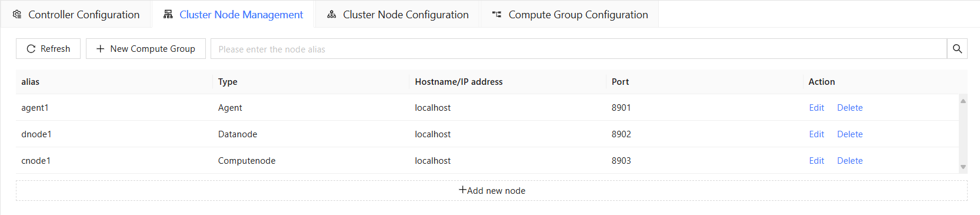Click the search magnifier icon
Image resolution: width=980 pixels, height=215 pixels.
click(x=957, y=49)
